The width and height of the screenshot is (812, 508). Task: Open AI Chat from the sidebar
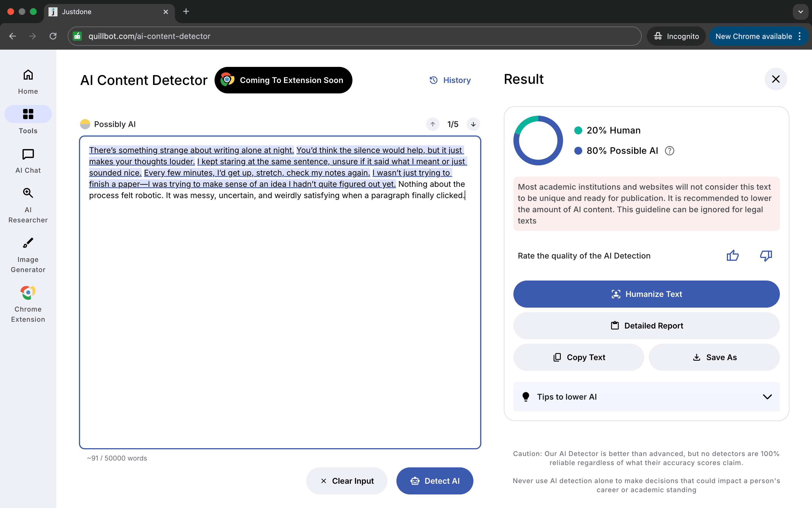[x=28, y=161]
